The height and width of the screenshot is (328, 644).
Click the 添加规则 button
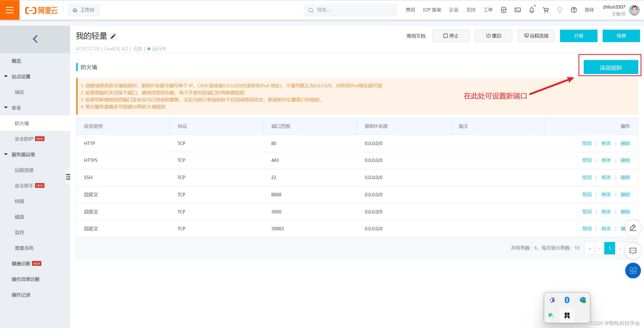click(610, 68)
